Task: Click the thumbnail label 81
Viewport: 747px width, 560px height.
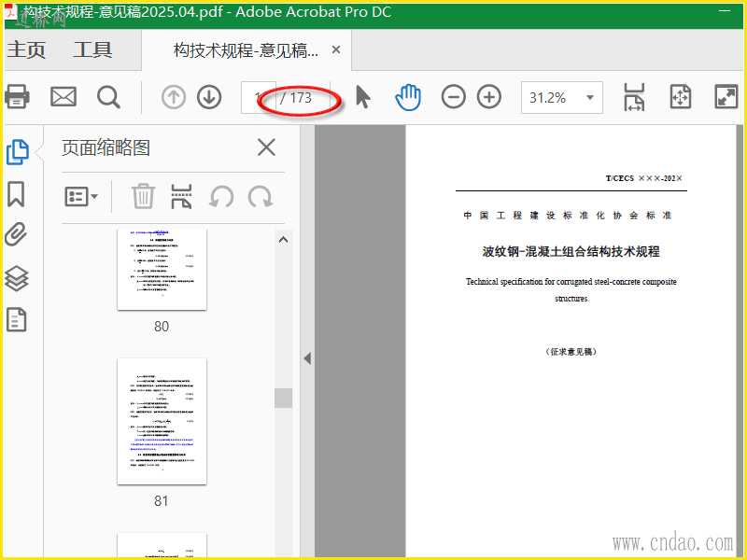Action: tap(161, 501)
